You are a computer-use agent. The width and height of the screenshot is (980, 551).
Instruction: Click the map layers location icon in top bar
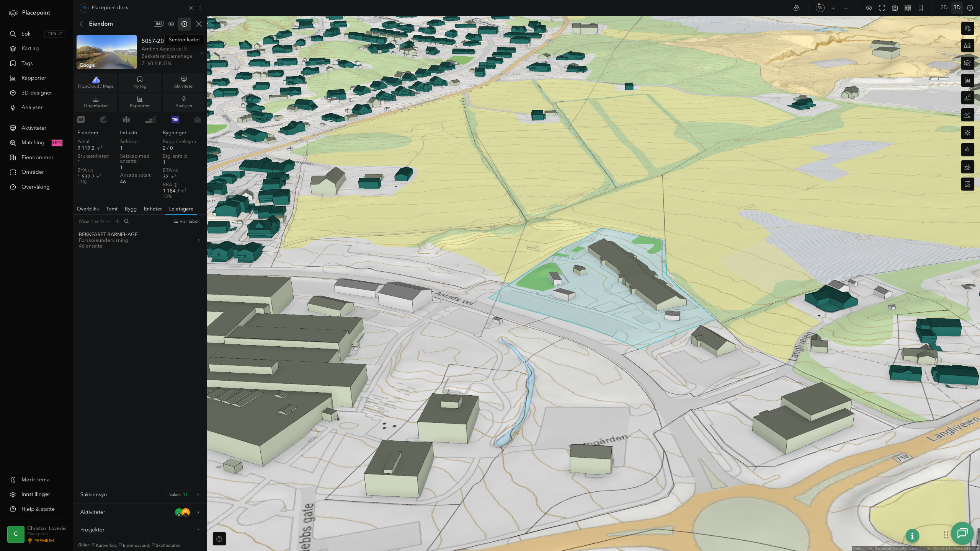pos(796,8)
